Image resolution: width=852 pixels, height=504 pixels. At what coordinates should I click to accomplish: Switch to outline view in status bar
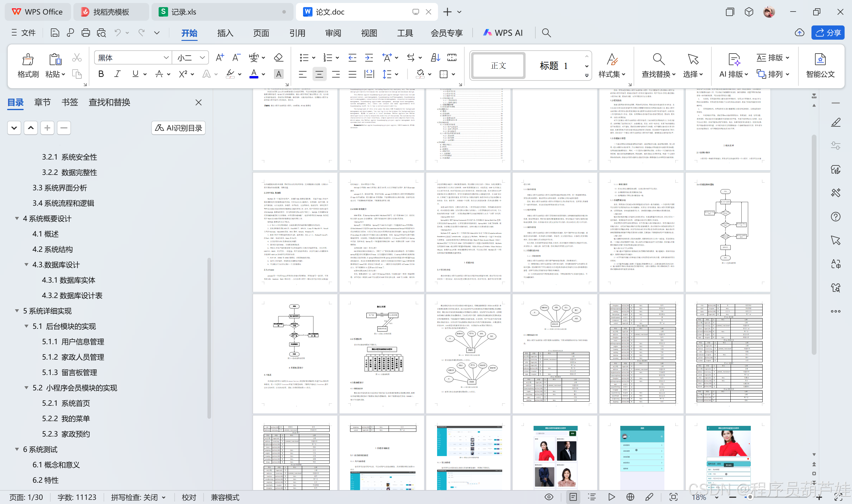tap(592, 497)
